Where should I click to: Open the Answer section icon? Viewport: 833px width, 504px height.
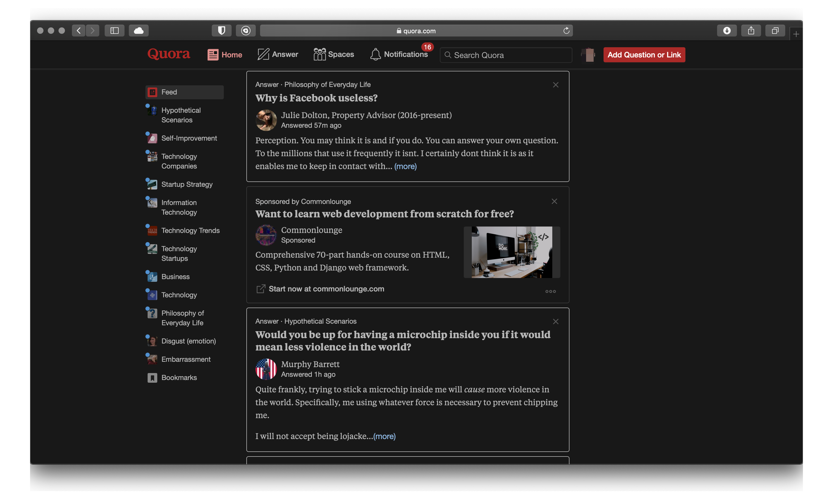coord(263,54)
